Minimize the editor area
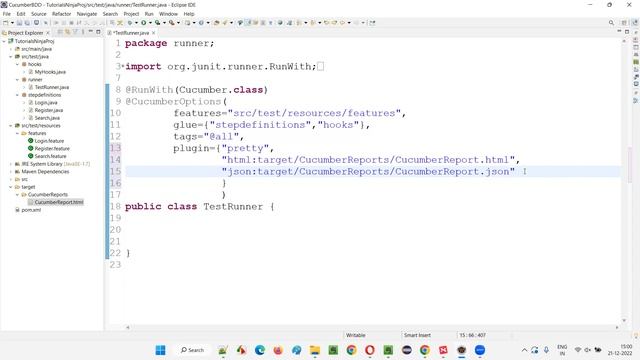The image size is (640, 360). pos(619,32)
